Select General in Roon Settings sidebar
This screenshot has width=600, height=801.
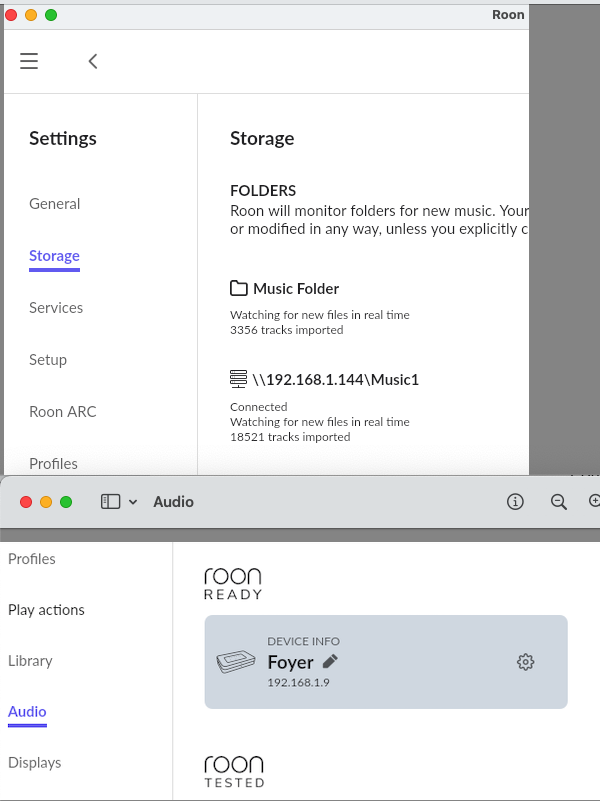pyautogui.click(x=55, y=204)
